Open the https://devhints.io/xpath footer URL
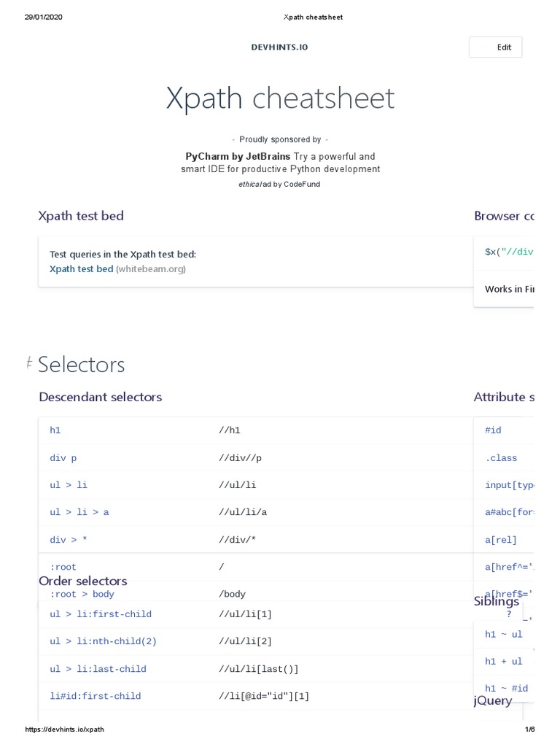This screenshot has width=560, height=747. pos(64,729)
